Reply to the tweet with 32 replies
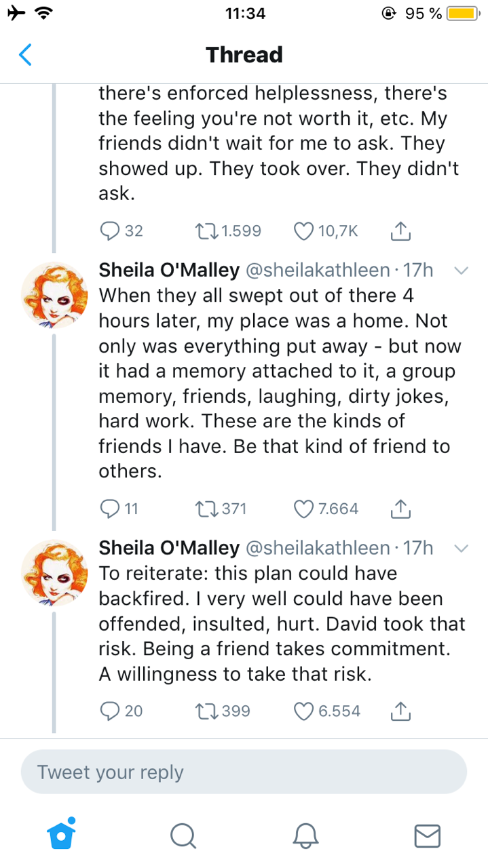The height and width of the screenshot is (868, 488). click(x=110, y=231)
